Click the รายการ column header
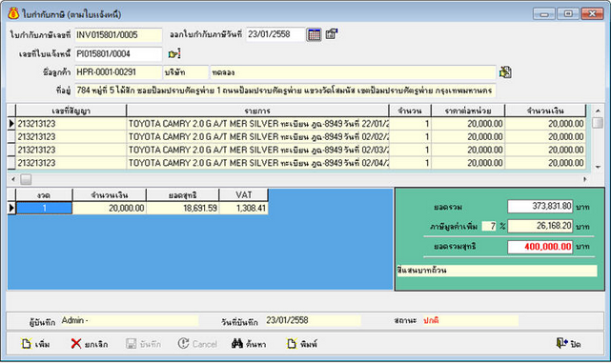The height and width of the screenshot is (364, 611). [x=257, y=111]
